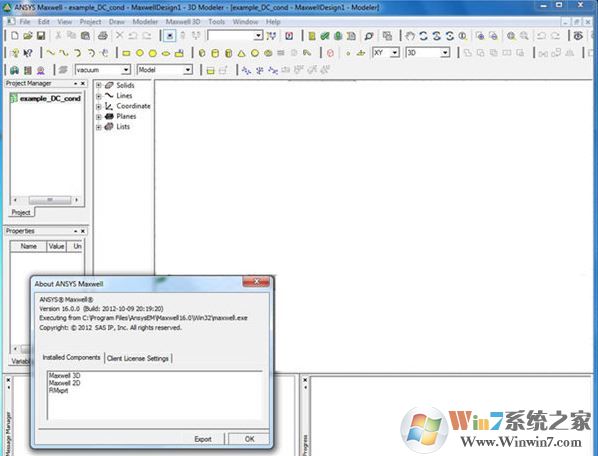Click the magnifier search icon in the top toolbar
The image size is (598, 456).
pyautogui.click(x=368, y=36)
